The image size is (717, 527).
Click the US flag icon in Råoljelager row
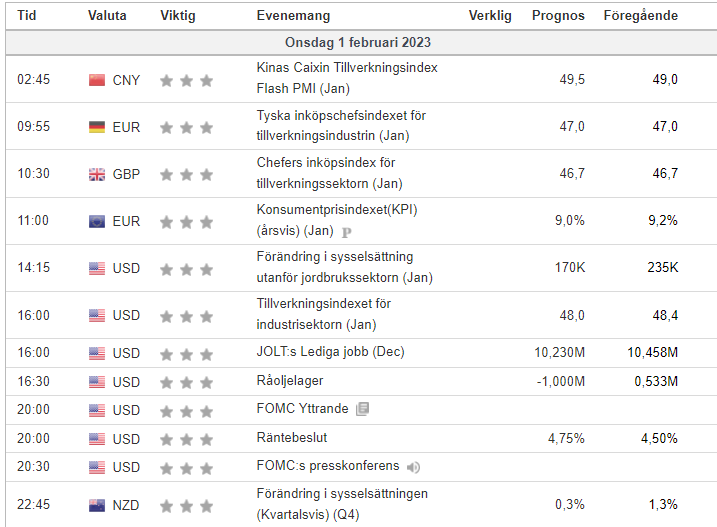[96, 382]
